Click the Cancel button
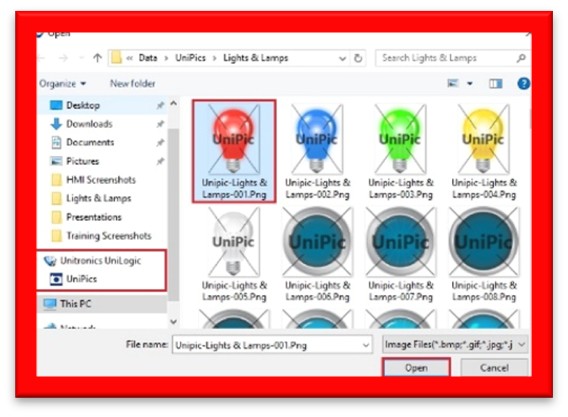The height and width of the screenshot is (417, 568). tap(494, 368)
